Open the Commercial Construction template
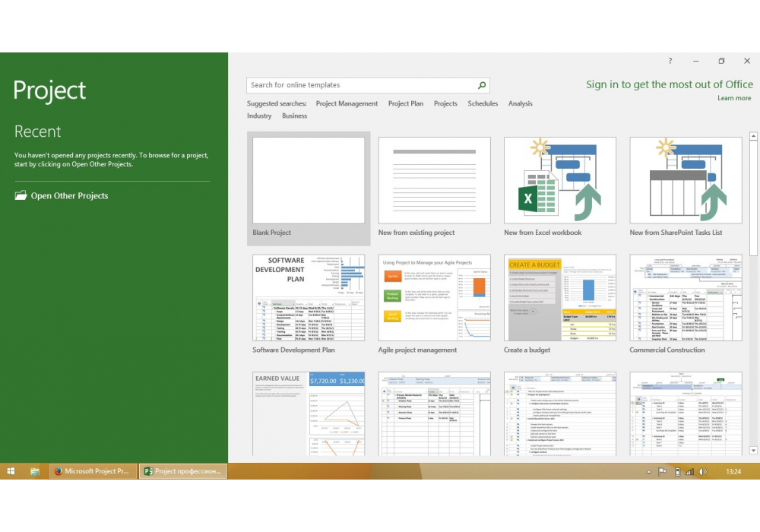The width and height of the screenshot is (760, 532). (x=686, y=304)
